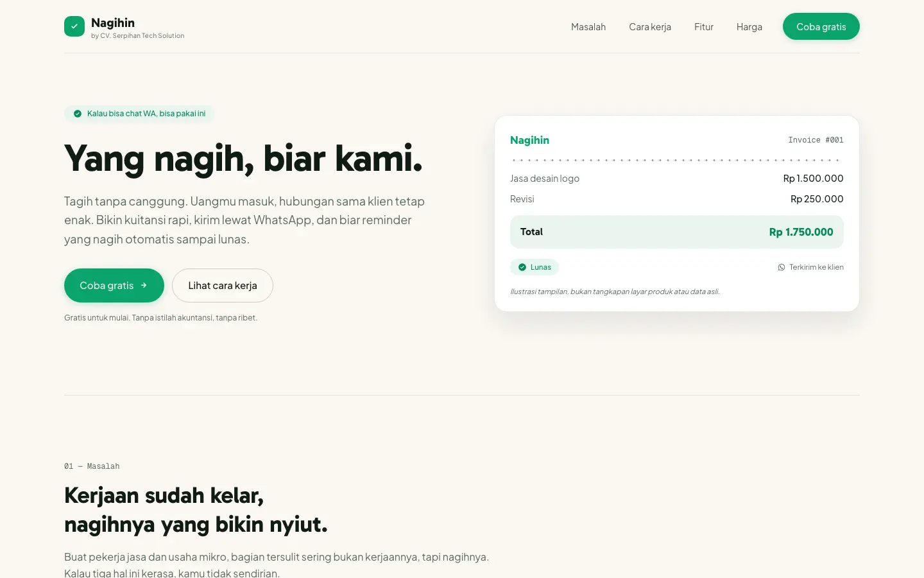Open the Harga nav item

tap(749, 27)
